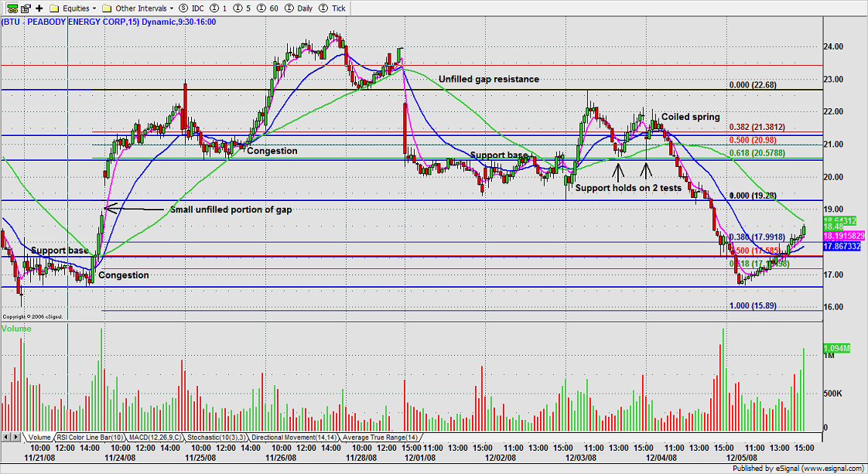Click the Fibonacci label 0.000 (19.28)
This screenshot has height=474, width=868.
753,196
